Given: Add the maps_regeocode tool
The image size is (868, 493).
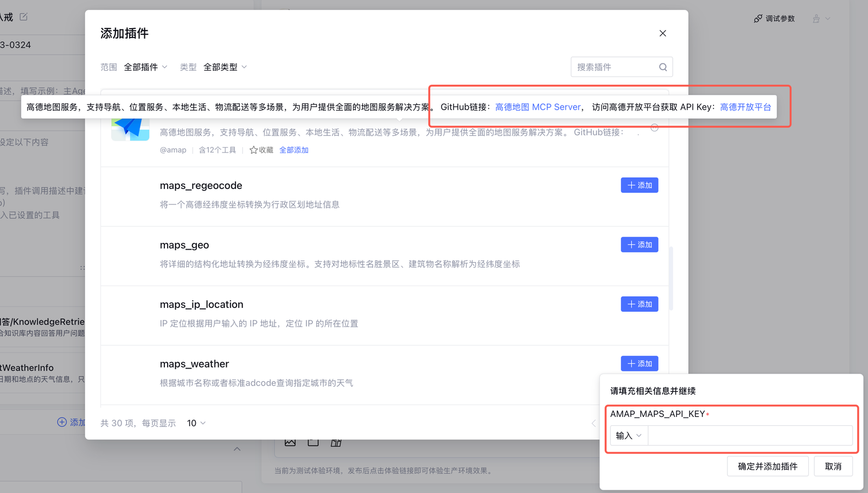Looking at the screenshot, I should 639,185.
